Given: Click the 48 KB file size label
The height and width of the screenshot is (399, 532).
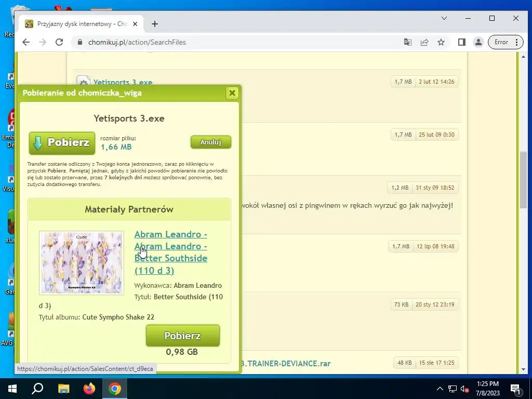Looking at the screenshot, I should coord(404,363).
